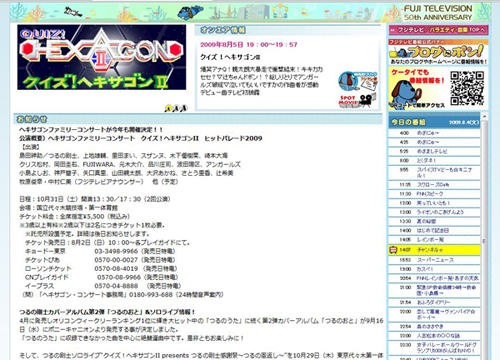Click the blue dog mascot circle icon
The height and width of the screenshot is (360, 500).
(348, 80)
